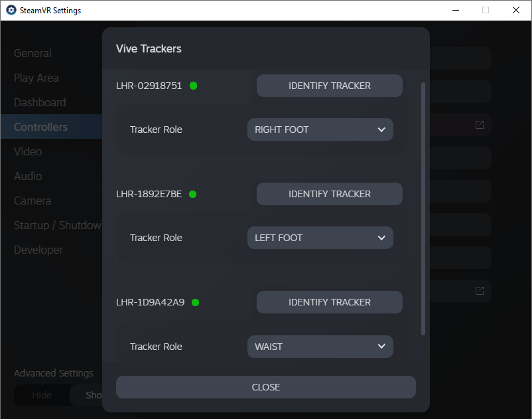The height and width of the screenshot is (419, 532).
Task: Click the upper external link icon on right
Action: [x=479, y=125]
